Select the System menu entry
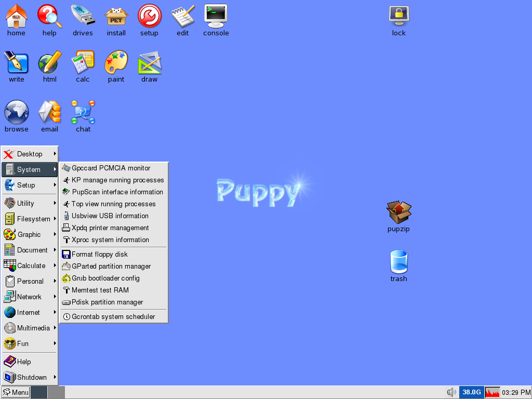 [x=30, y=169]
